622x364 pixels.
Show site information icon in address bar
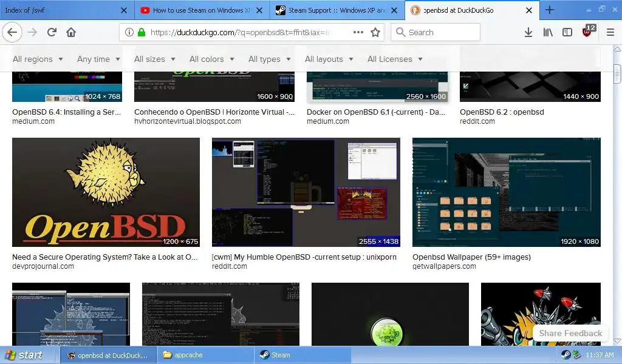point(129,33)
